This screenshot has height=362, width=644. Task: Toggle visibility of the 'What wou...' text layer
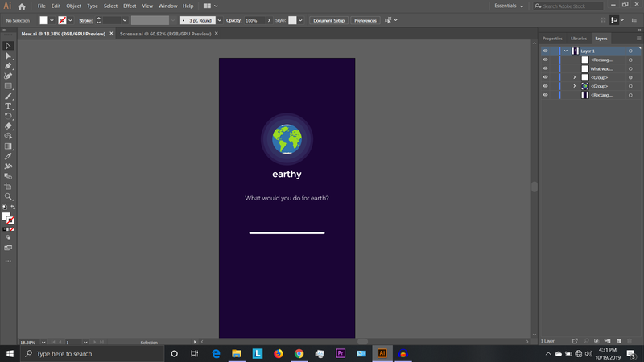545,68
